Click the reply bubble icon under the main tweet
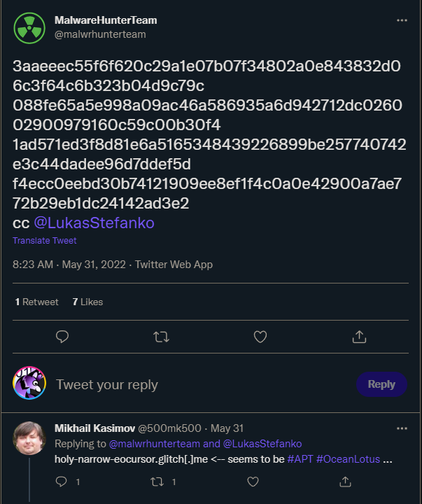422x504 pixels. [62, 337]
